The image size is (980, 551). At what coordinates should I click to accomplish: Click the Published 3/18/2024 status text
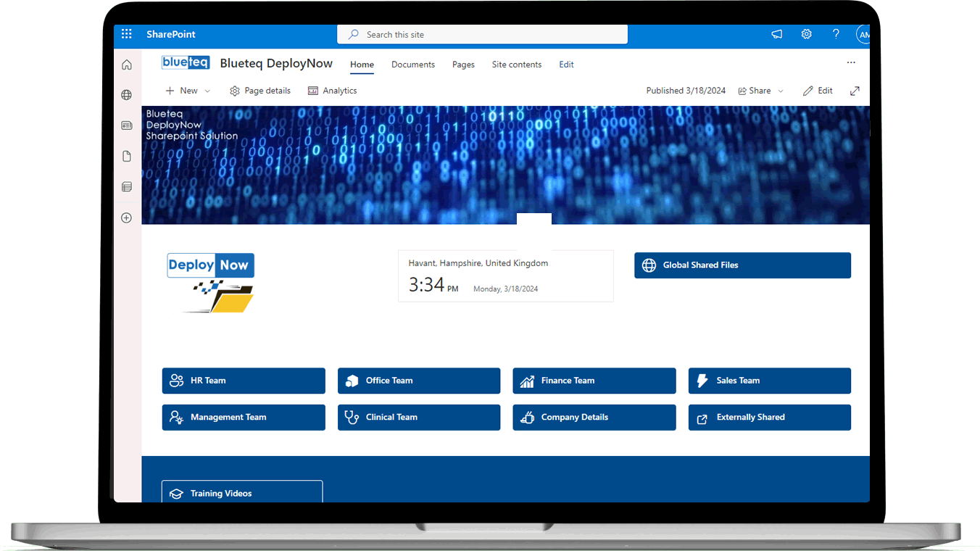(686, 91)
